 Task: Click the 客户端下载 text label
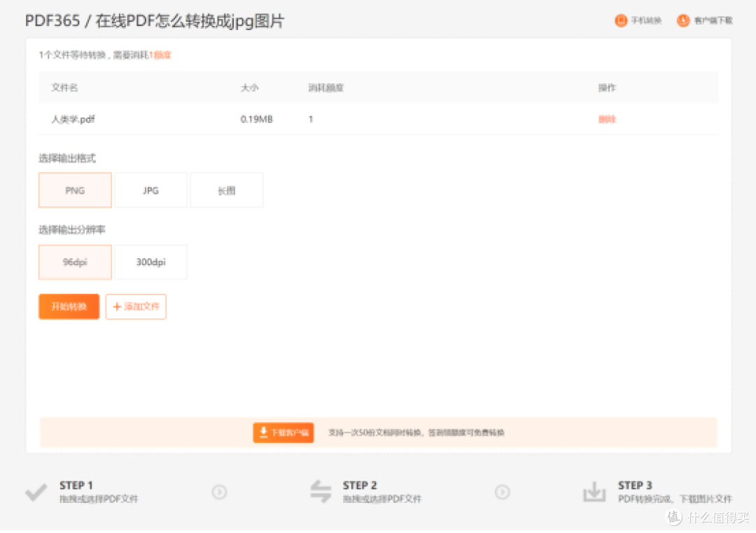tap(713, 20)
